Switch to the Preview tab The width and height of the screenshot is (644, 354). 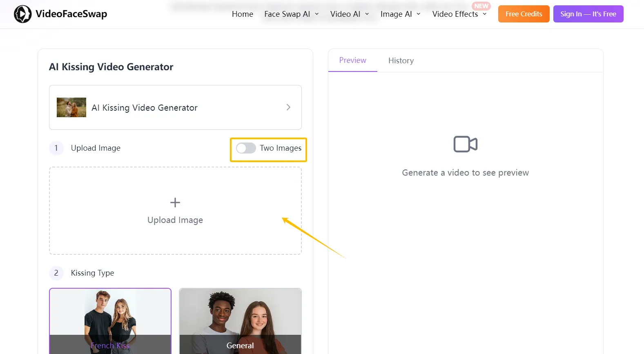coord(352,60)
